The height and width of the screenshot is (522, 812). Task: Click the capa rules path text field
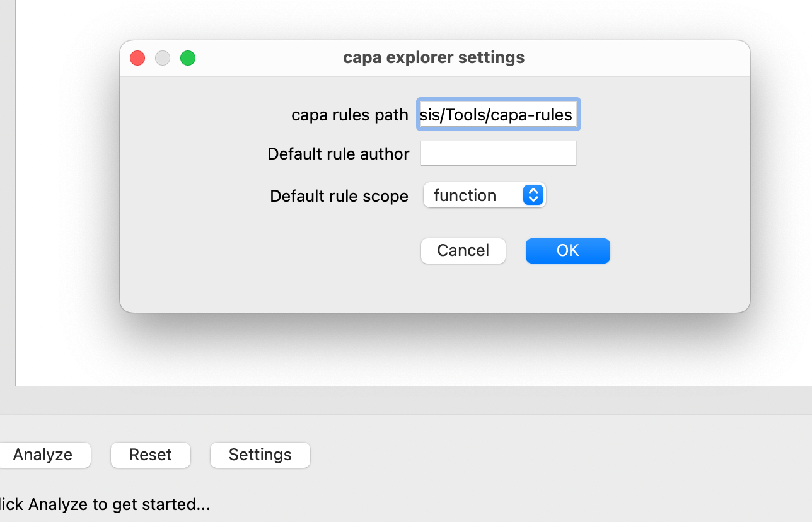tap(498, 115)
